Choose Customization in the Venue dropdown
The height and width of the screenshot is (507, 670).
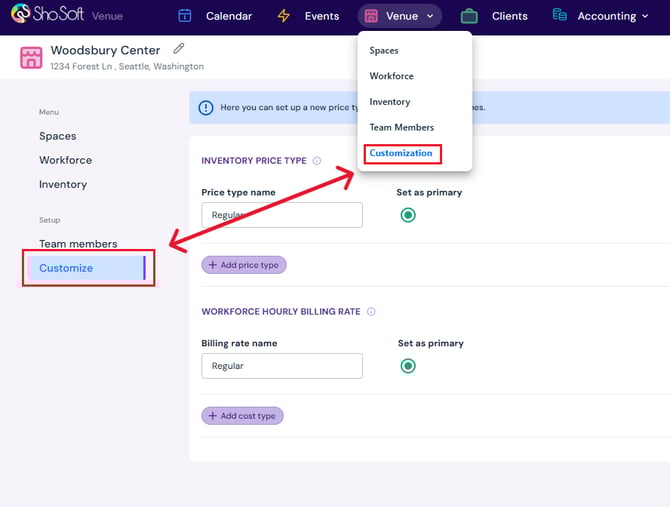pyautogui.click(x=401, y=153)
